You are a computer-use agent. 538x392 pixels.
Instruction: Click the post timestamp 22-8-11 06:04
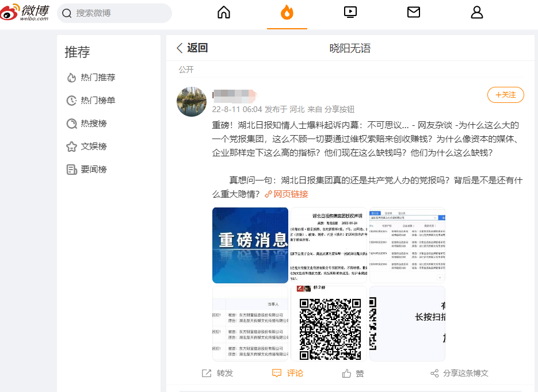[237, 109]
